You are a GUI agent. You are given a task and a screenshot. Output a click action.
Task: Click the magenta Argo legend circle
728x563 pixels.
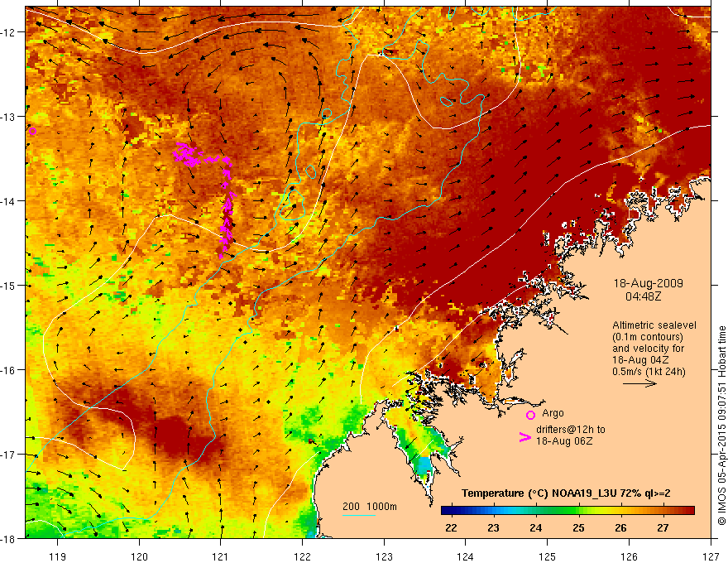(530, 415)
